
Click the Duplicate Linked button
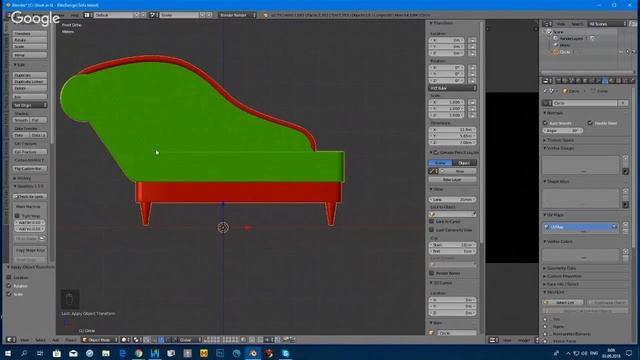pyautogui.click(x=30, y=82)
